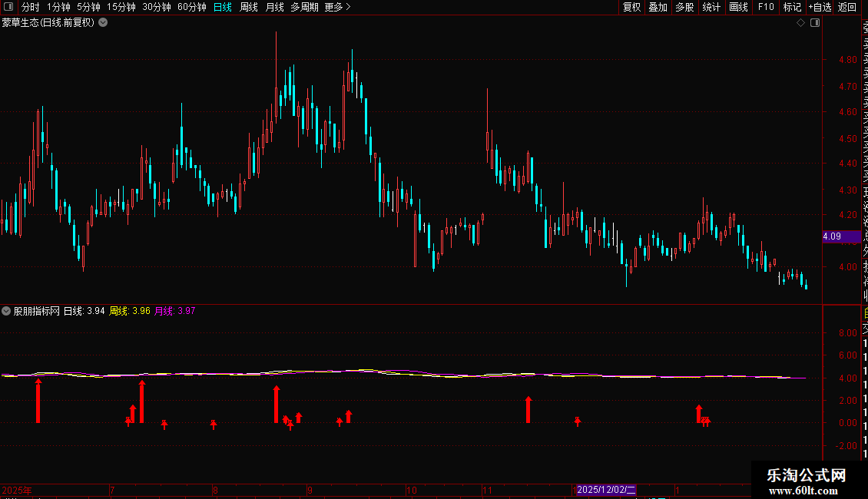Viewport: 868px width, 499px height.
Task: Click the 标记 mark button
Action: (792, 7)
